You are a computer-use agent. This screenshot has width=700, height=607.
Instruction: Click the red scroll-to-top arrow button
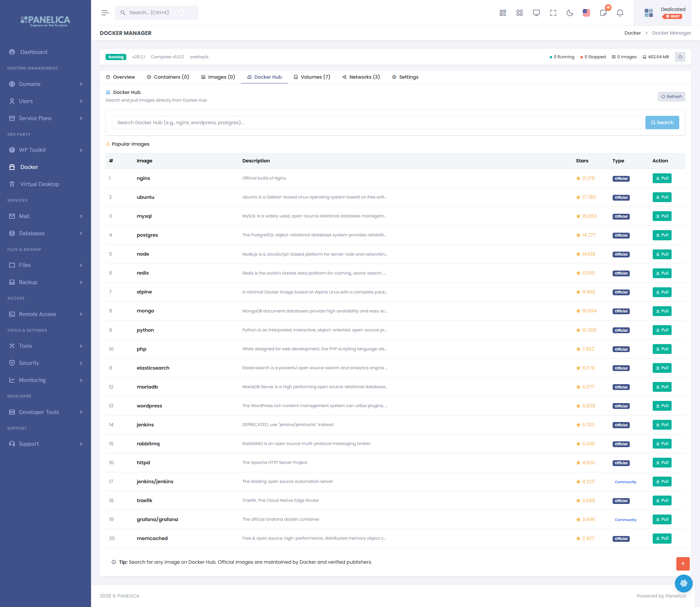pyautogui.click(x=683, y=564)
